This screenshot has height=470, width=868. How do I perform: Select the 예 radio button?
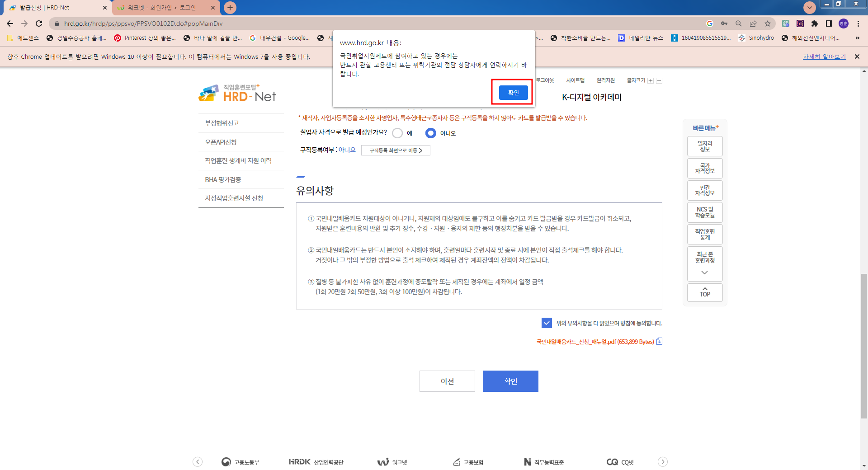(x=398, y=133)
